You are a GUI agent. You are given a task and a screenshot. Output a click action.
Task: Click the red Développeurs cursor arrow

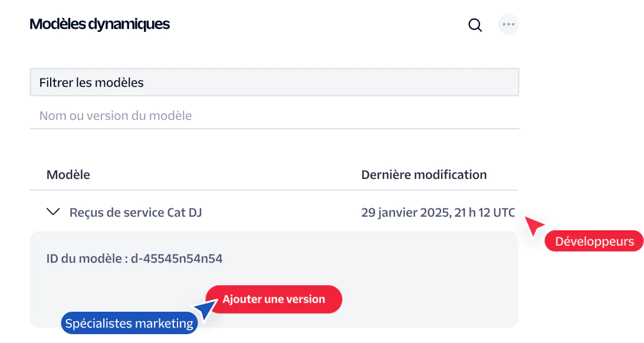pyautogui.click(x=534, y=226)
